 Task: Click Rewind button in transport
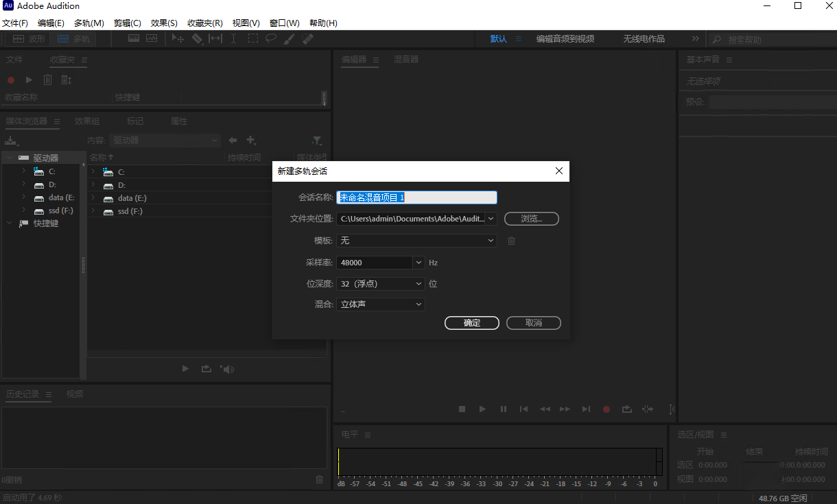545,409
